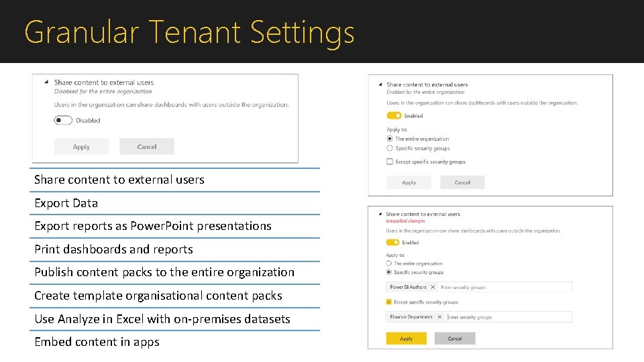Select the selected 'Specific security groups' radio in the 'Unapplied changes' panel

point(388,272)
